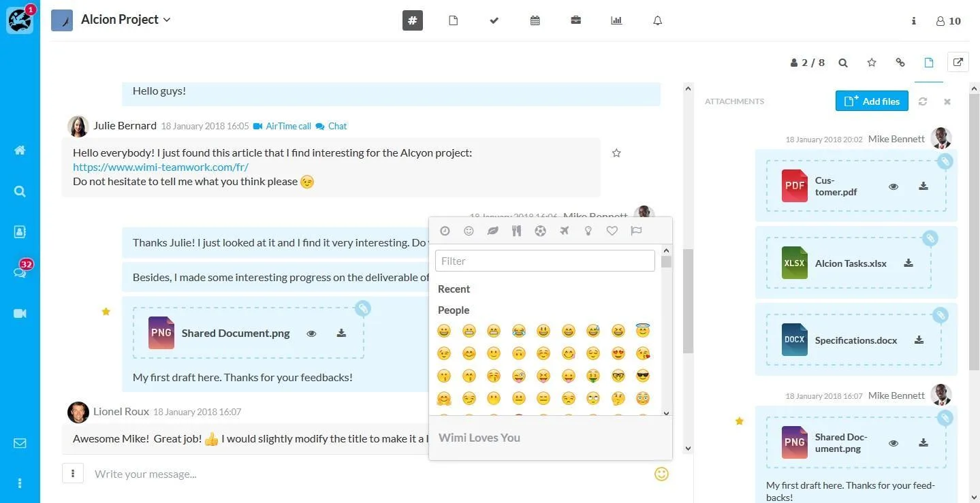Viewport: 980px width, 503px height.
Task: Download the Alcion Tasks.xlsx attachment
Action: click(x=908, y=263)
